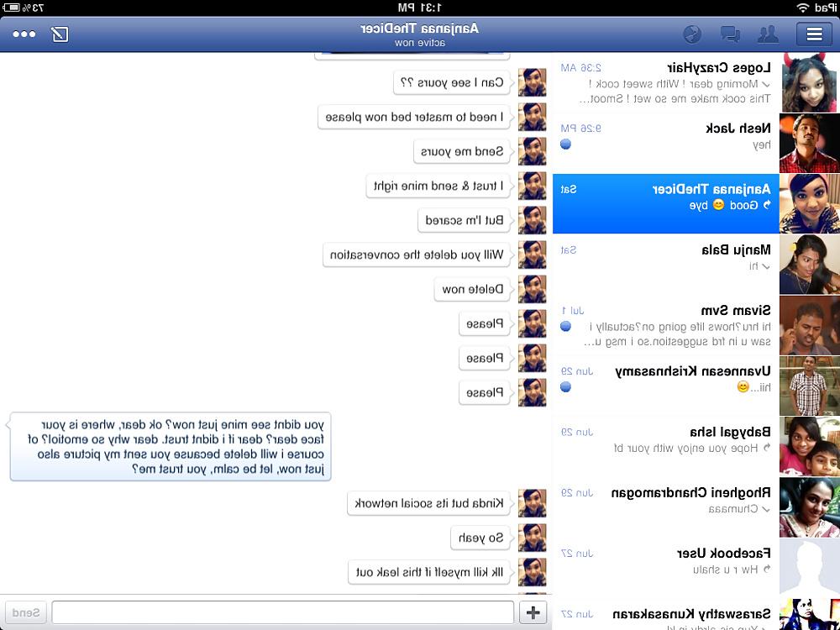Image resolution: width=840 pixels, height=630 pixels.
Task: Tap the 'active now' status in header
Action: pyautogui.click(x=420, y=43)
